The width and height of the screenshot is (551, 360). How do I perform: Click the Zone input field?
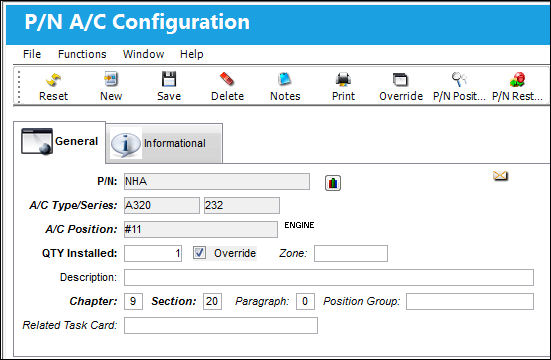[x=351, y=253]
